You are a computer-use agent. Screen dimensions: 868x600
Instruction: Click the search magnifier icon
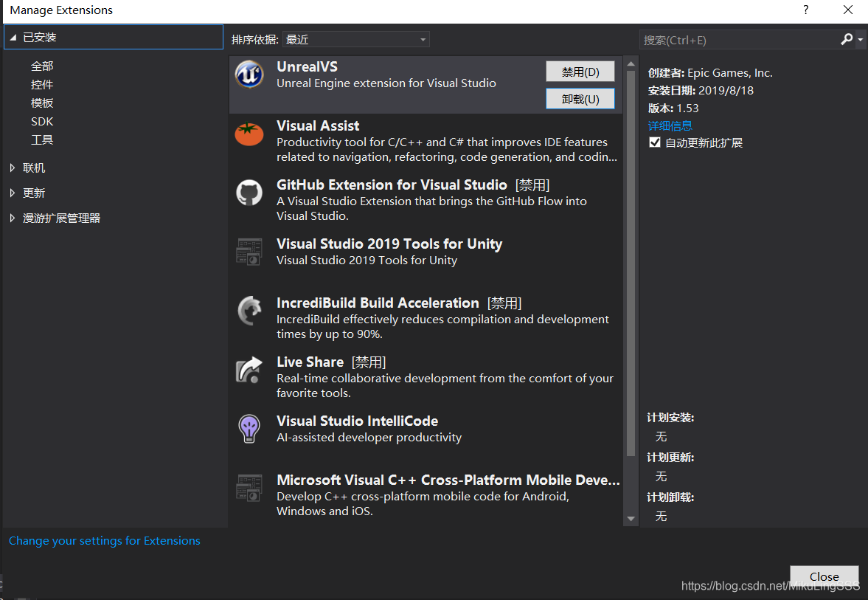click(x=847, y=39)
